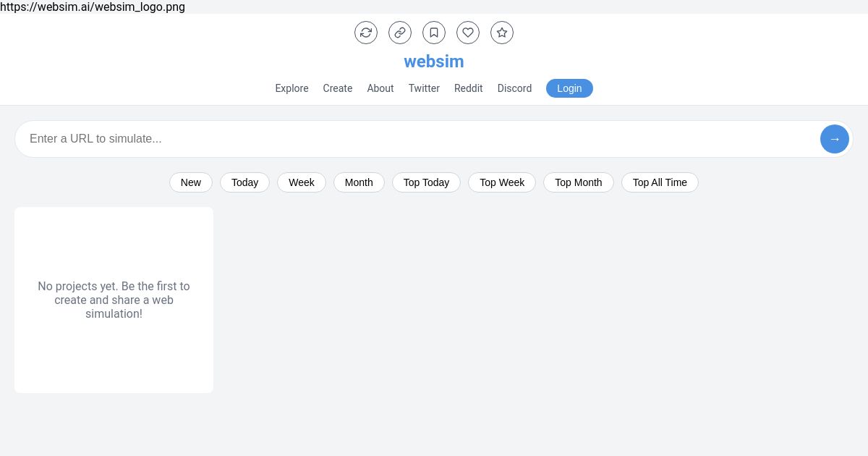Open the Explore menu item
This screenshot has height=456, width=868.
pos(292,88)
